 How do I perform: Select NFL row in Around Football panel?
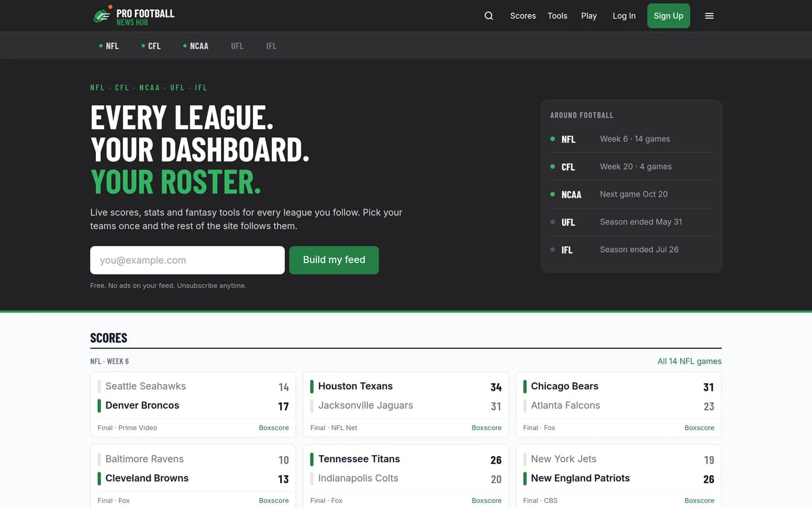coord(632,139)
